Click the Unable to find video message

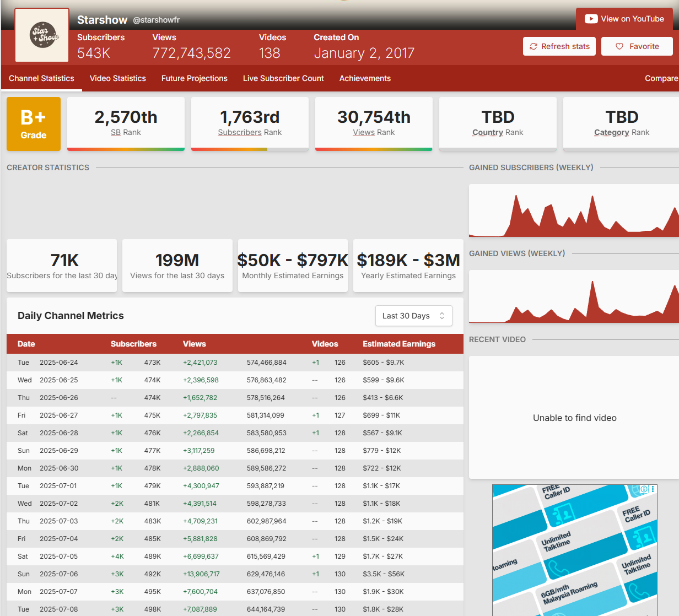coord(575,418)
